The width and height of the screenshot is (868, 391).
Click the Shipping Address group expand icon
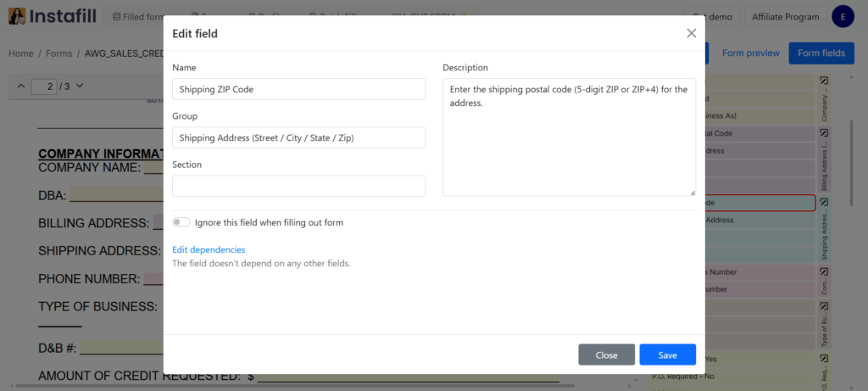(824, 203)
